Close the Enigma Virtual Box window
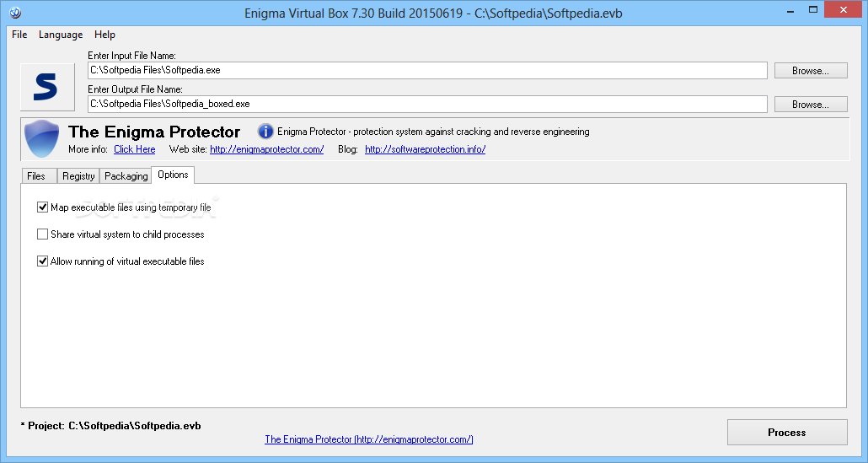 pyautogui.click(x=844, y=9)
